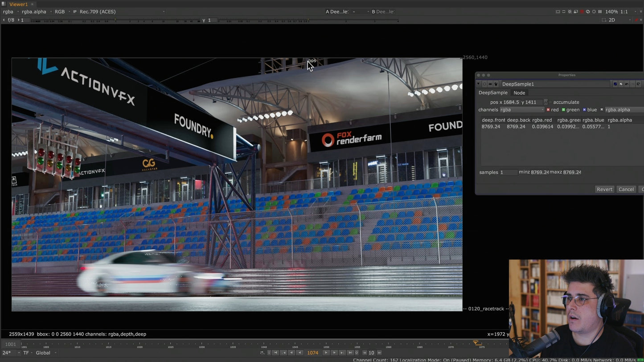Screen dimensions: 644x362
Task: Click the play forward button in timeline
Action: coord(326,353)
